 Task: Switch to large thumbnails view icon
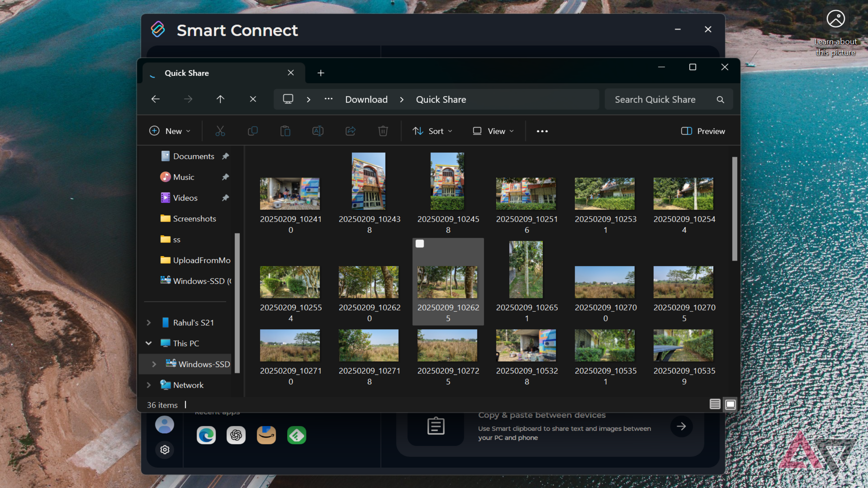pyautogui.click(x=730, y=404)
